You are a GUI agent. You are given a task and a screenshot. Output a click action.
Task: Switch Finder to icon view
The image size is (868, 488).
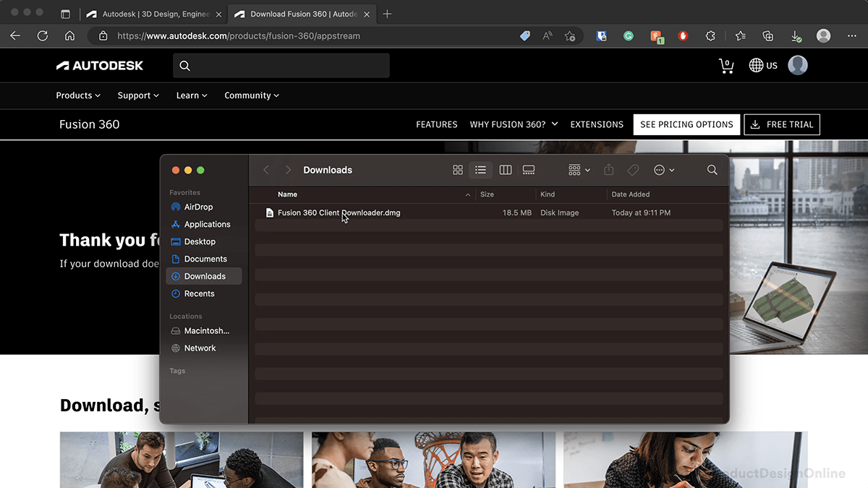pos(458,170)
